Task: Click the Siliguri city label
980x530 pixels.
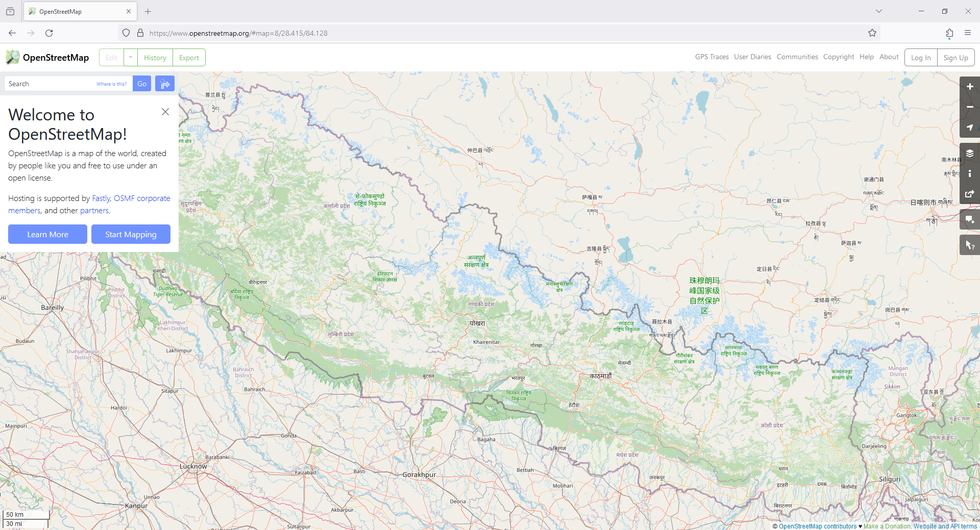Action: (890, 479)
